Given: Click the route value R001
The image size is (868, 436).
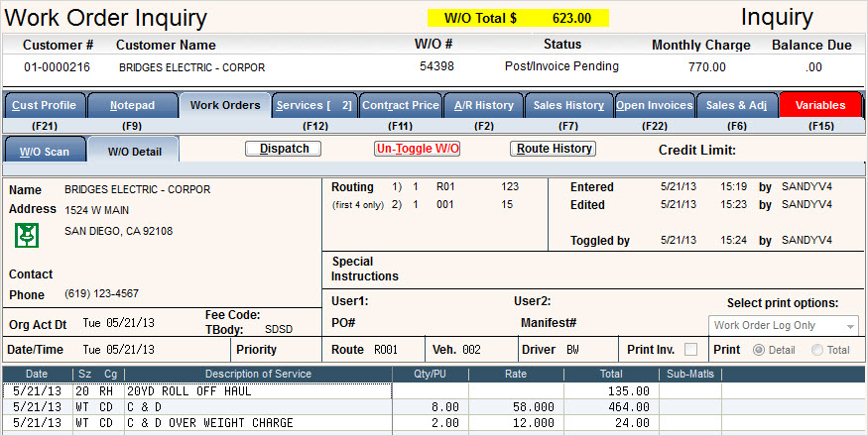Looking at the screenshot, I should 386,350.
